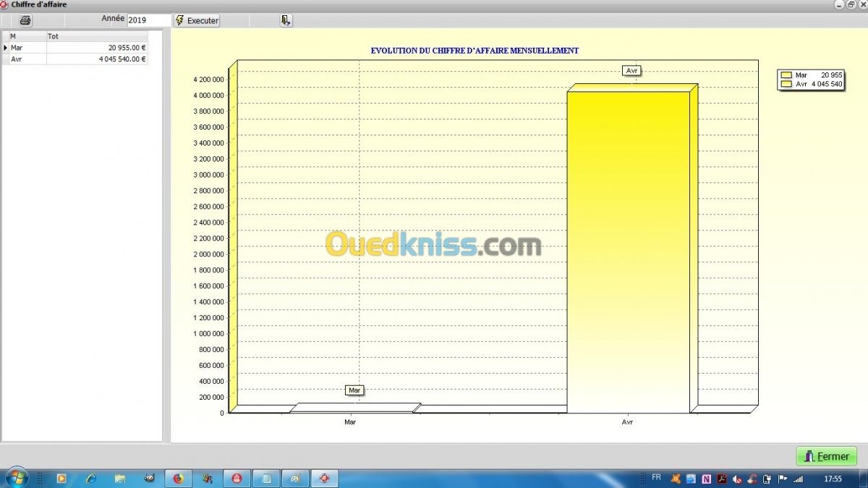Click the Avr data label above the bar

click(x=631, y=70)
